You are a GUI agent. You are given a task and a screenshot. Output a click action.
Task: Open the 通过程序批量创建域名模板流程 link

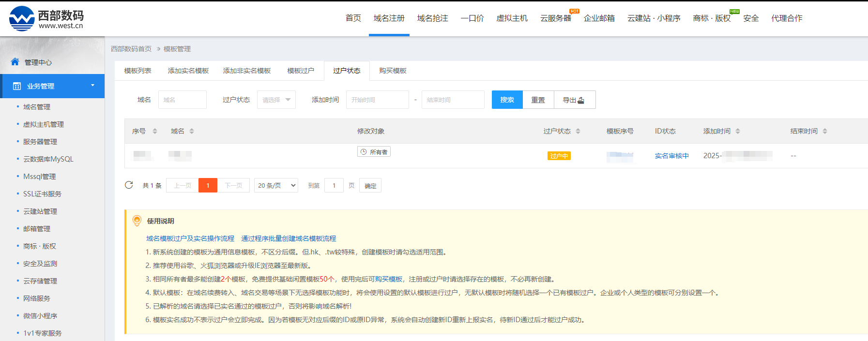pos(289,238)
